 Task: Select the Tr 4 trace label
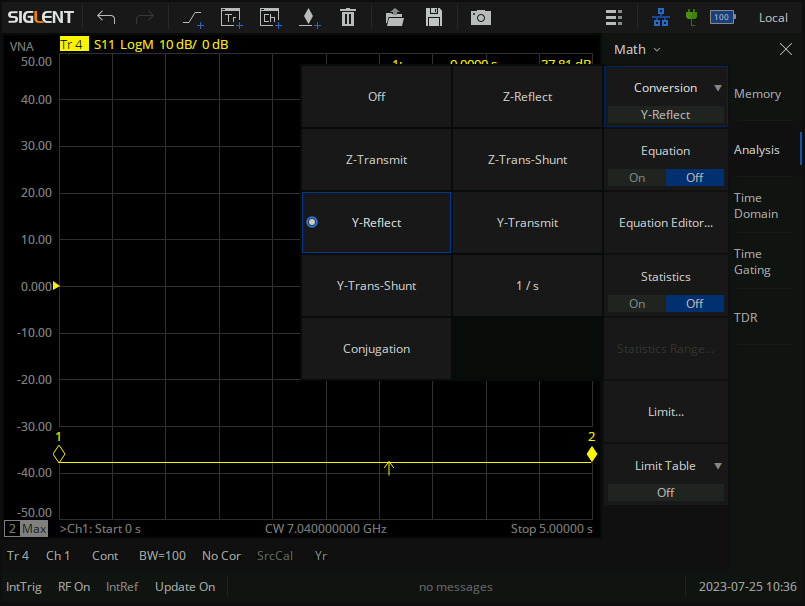73,44
